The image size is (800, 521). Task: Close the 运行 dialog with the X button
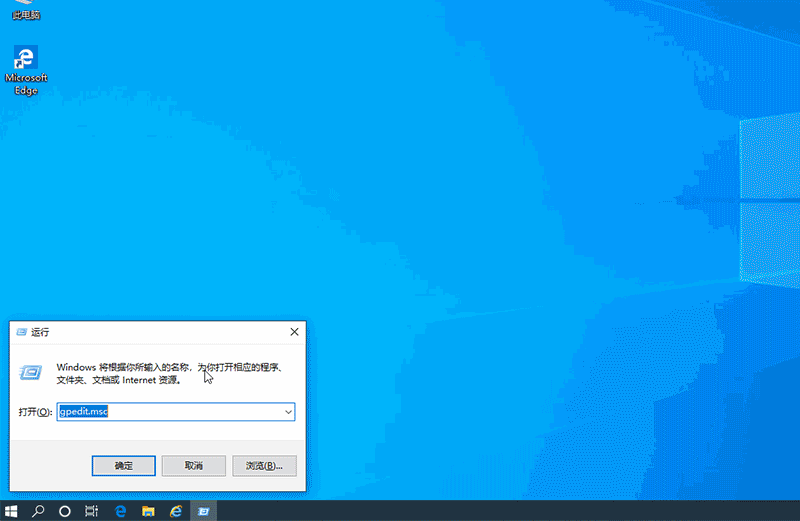pyautogui.click(x=294, y=331)
